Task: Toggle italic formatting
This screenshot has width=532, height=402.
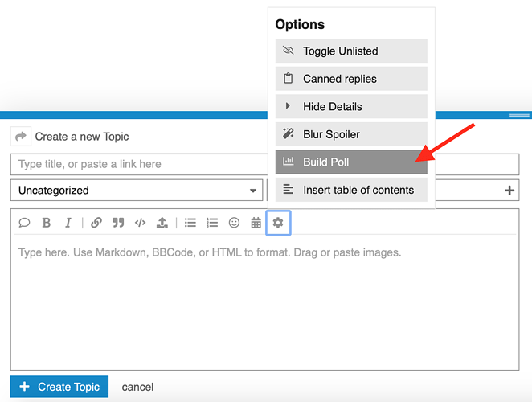Action: click(68, 223)
